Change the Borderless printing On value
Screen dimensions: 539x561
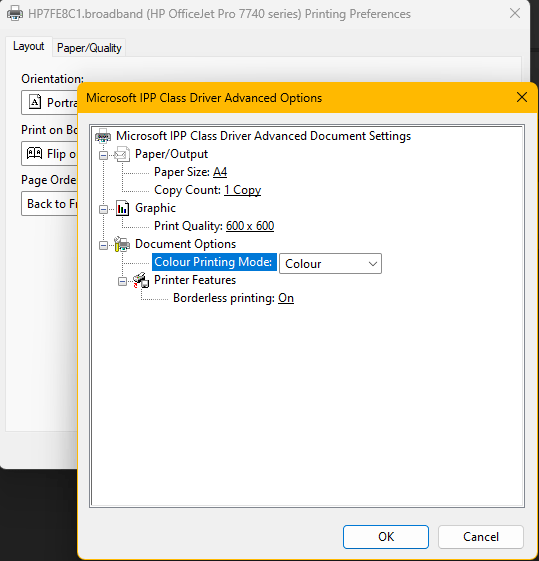[x=286, y=298]
